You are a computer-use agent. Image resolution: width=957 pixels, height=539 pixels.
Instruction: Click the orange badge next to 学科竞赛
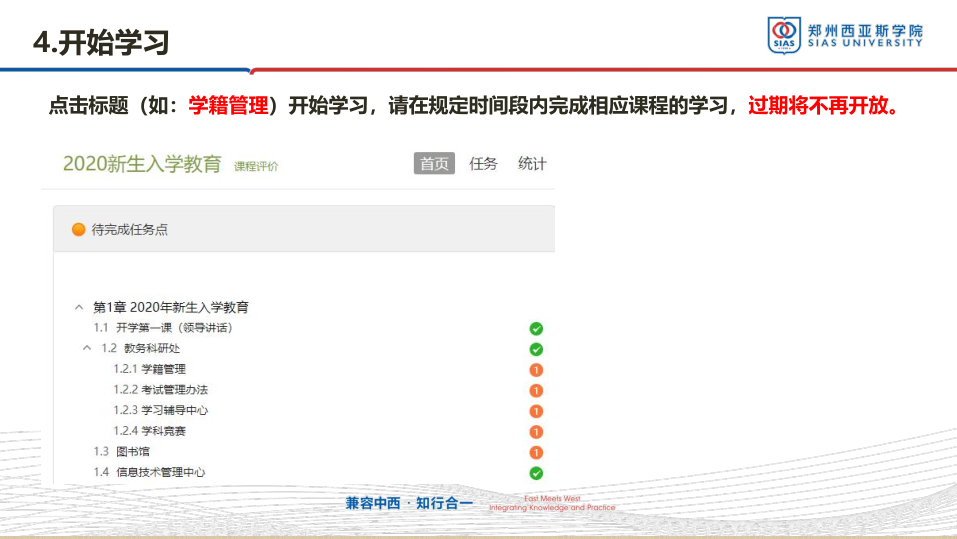[536, 432]
